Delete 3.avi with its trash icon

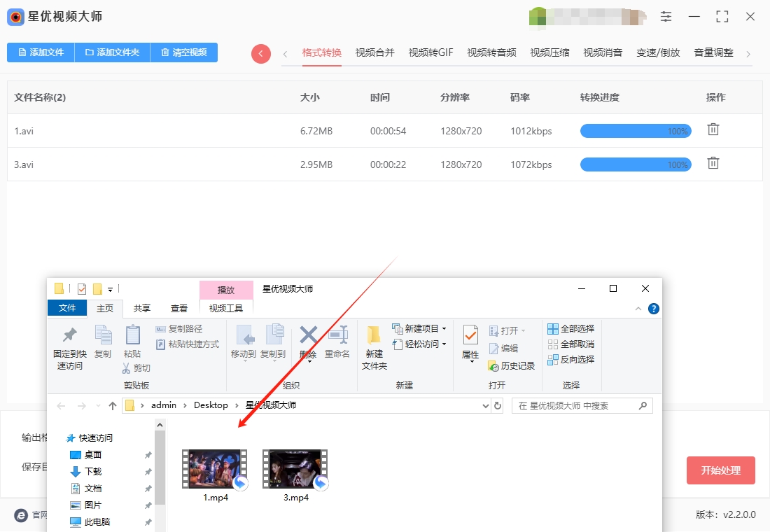[713, 163]
